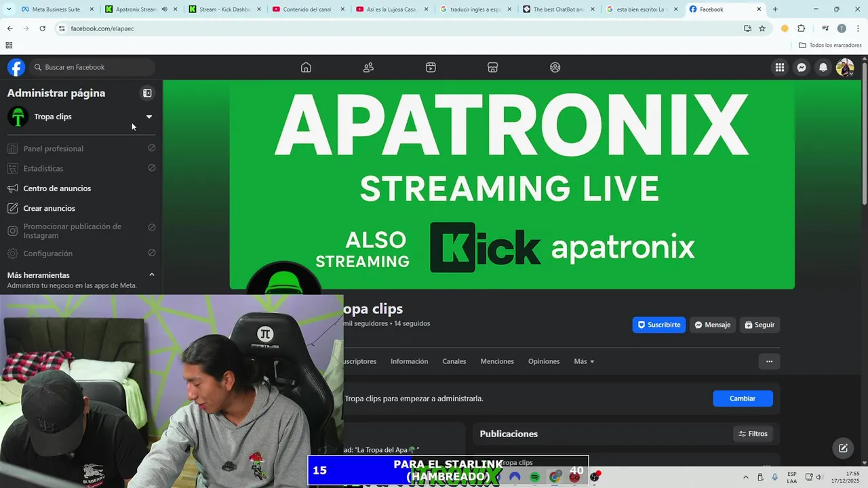Open the Filtros control for Publicaciones

tap(753, 434)
